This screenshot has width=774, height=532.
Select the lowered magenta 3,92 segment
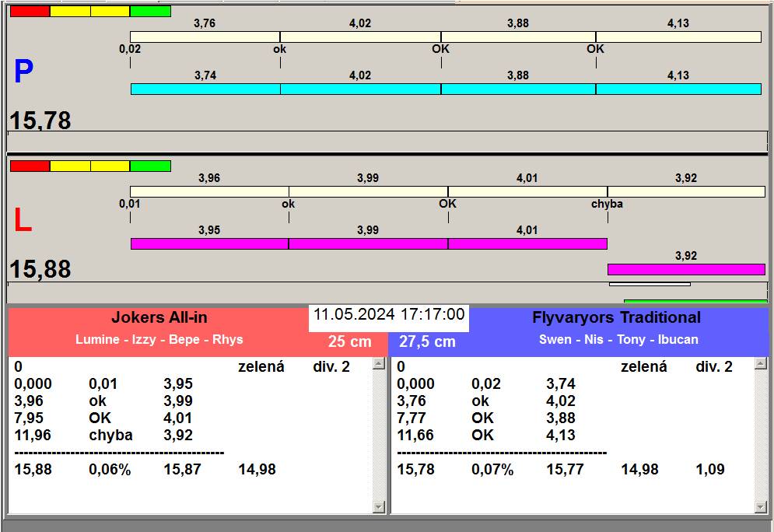click(x=686, y=269)
